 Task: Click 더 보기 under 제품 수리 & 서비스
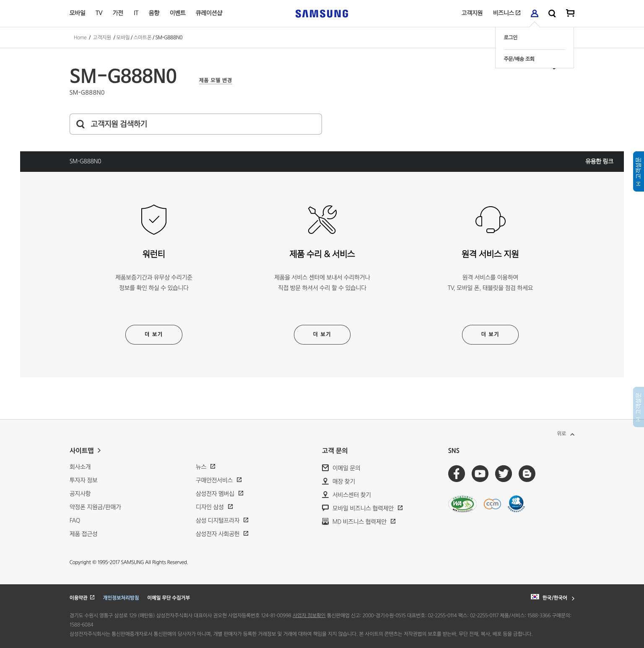[x=322, y=334]
